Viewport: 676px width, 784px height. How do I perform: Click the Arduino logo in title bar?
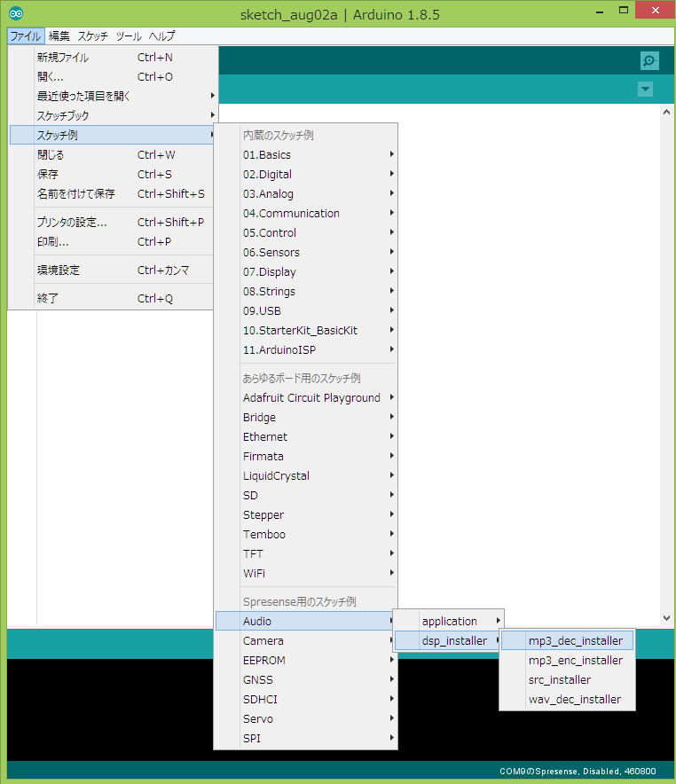tap(16, 13)
